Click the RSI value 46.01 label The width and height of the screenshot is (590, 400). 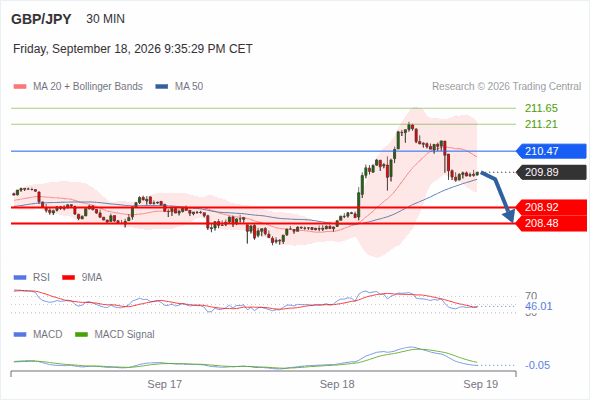539,306
